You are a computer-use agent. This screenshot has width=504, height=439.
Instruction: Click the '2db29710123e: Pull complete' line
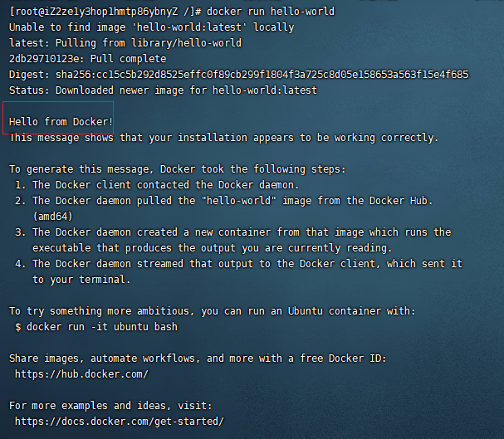pos(88,59)
